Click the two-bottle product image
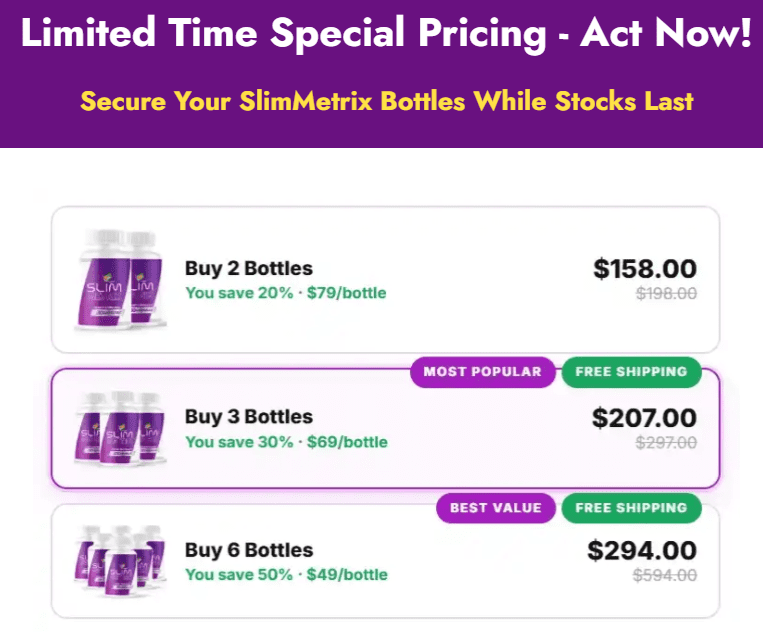 click(x=120, y=280)
